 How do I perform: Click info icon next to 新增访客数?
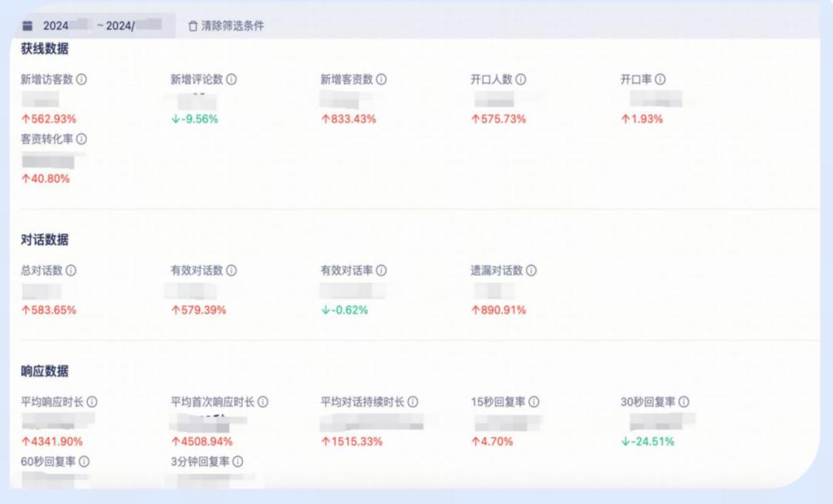[81, 79]
